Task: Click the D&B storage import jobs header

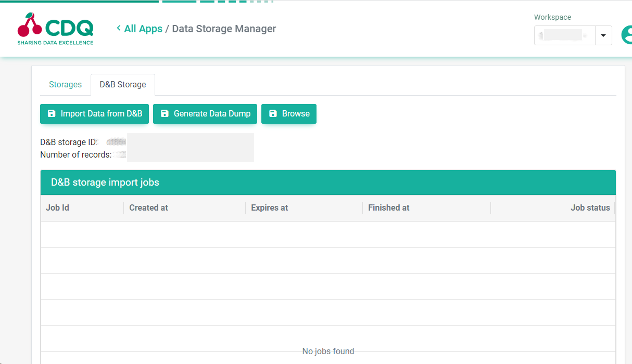Action: [x=328, y=183]
